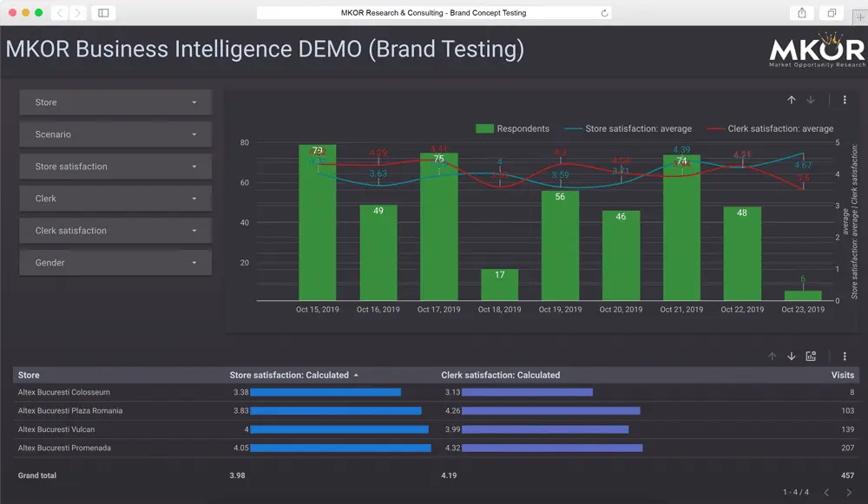Open the Clerk satisfaction filter dropdown
Image resolution: width=868 pixels, height=504 pixels.
pos(115,231)
